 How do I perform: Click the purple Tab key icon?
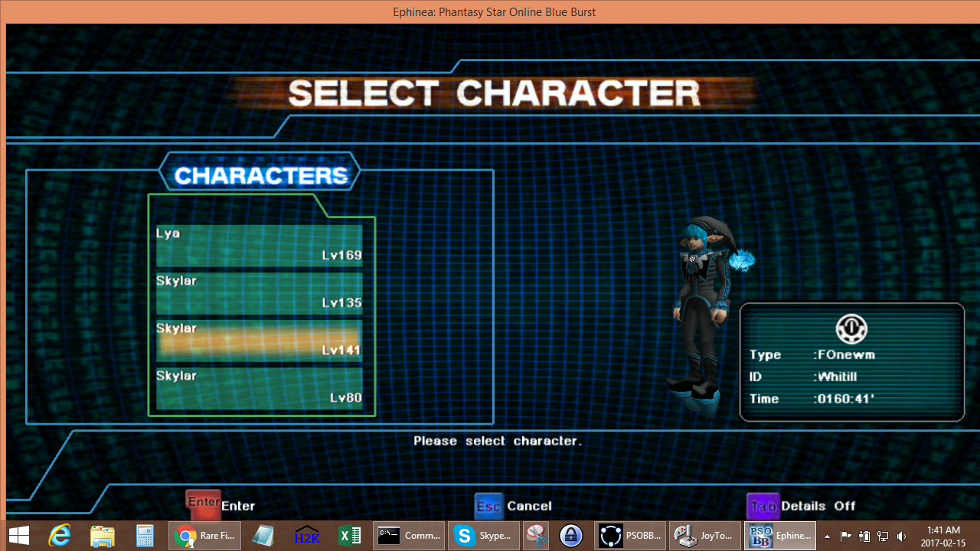[763, 506]
